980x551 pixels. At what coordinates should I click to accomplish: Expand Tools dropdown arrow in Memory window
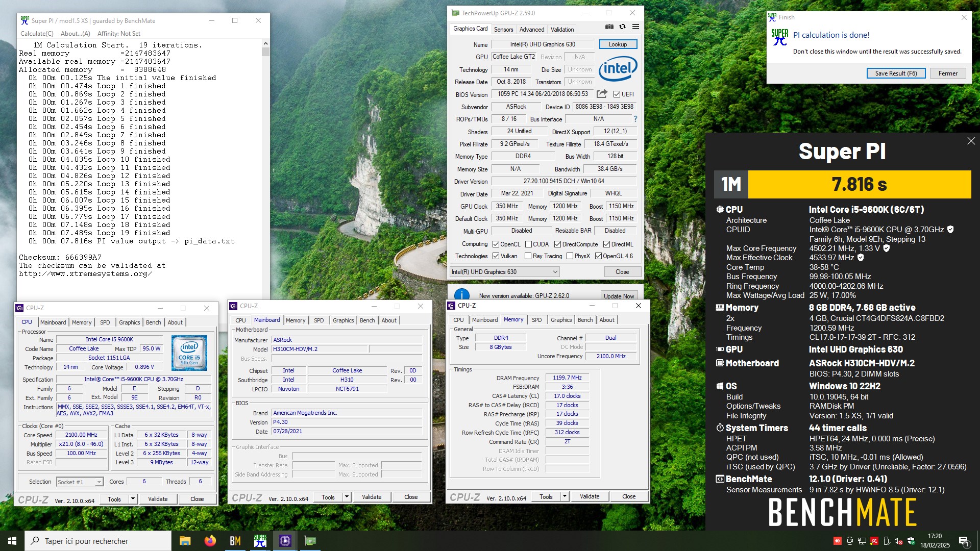coord(565,496)
